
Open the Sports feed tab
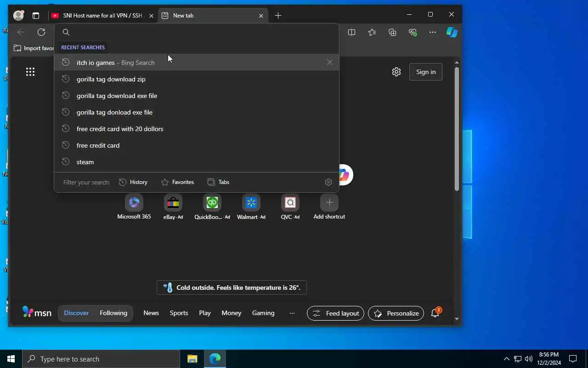[x=179, y=313]
